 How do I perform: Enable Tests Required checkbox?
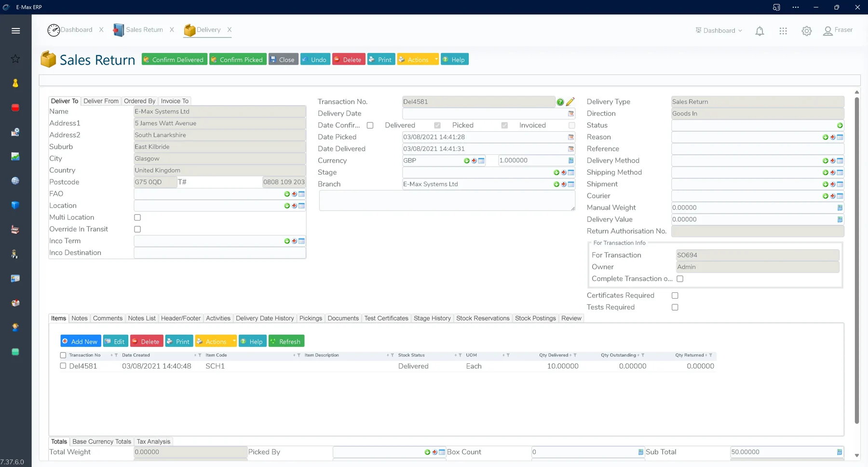coord(675,307)
